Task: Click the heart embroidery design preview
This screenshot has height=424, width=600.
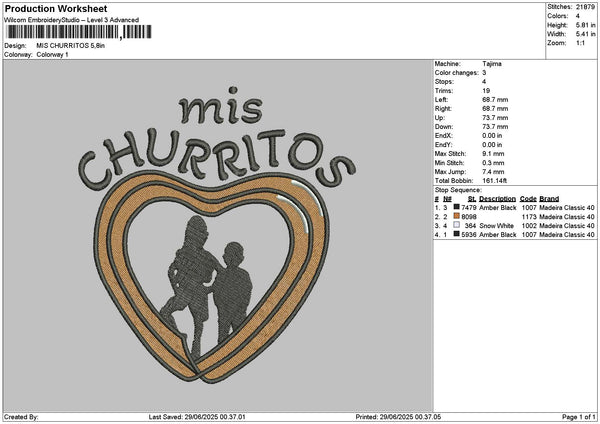Action: [218, 235]
